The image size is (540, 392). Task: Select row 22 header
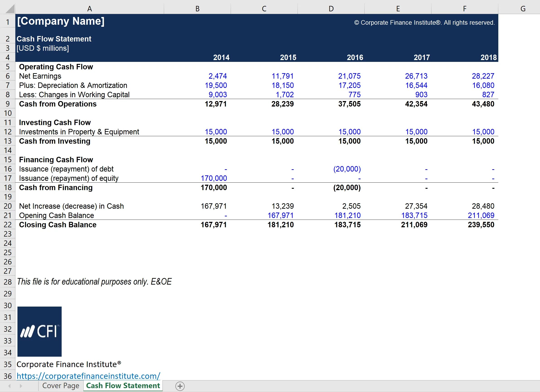pyautogui.click(x=8, y=225)
